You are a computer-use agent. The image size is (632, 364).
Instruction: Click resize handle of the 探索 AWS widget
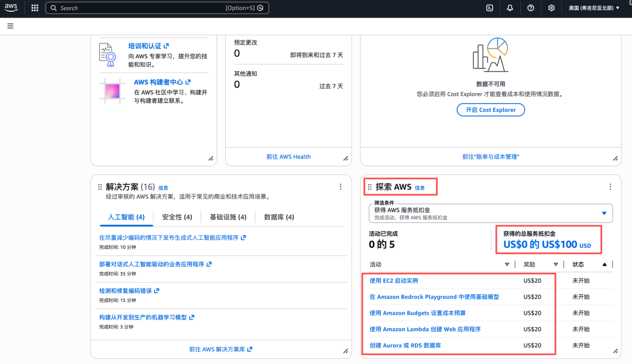point(616,351)
